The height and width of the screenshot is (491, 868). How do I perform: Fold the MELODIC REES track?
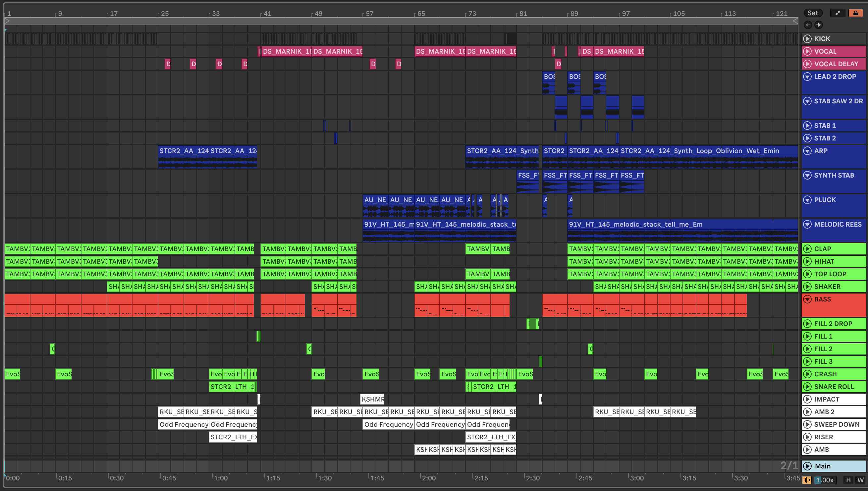pyautogui.click(x=807, y=224)
